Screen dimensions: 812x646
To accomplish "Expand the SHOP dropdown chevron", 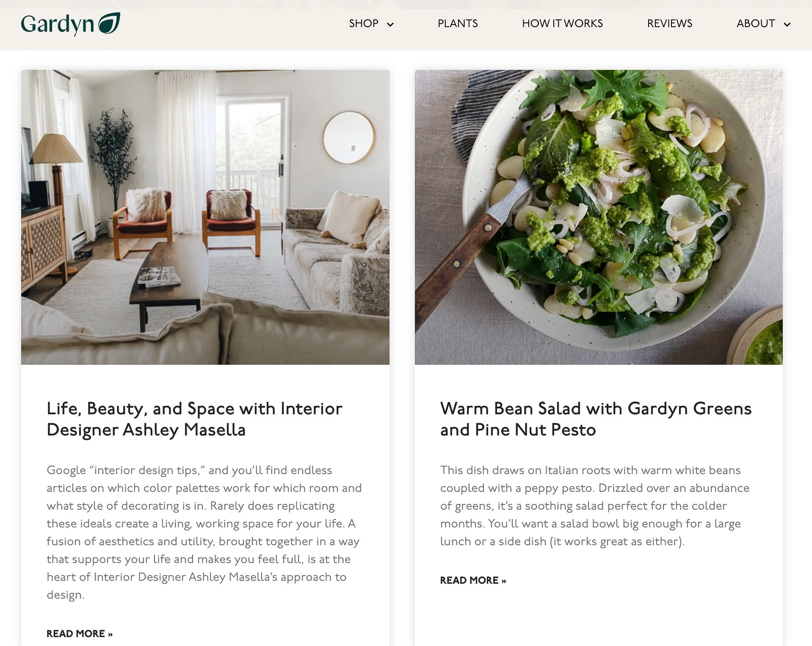I will point(390,24).
